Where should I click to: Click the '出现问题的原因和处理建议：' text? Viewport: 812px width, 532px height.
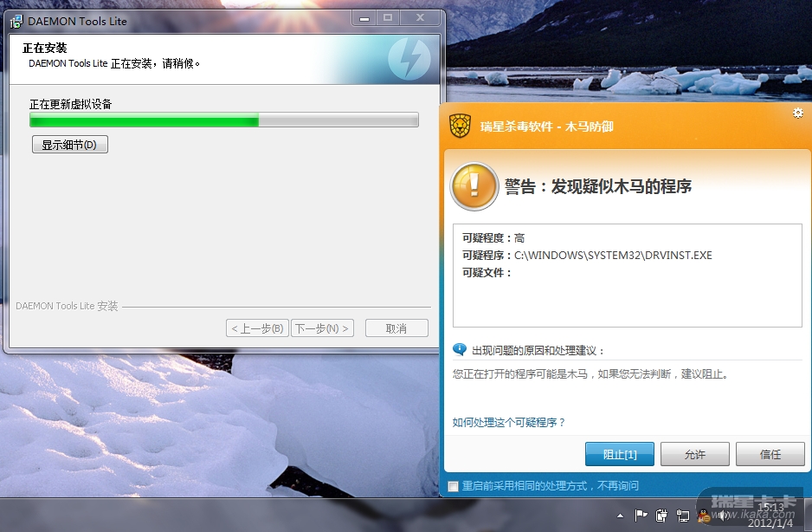point(538,351)
